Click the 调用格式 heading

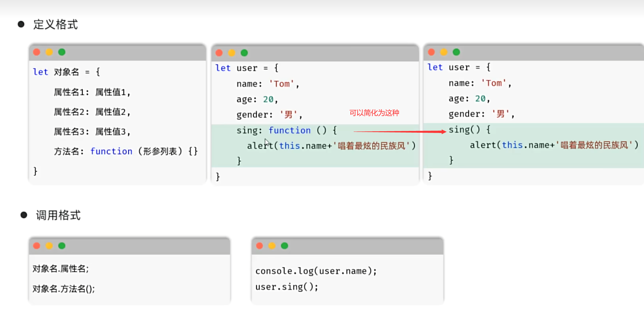coord(58,215)
